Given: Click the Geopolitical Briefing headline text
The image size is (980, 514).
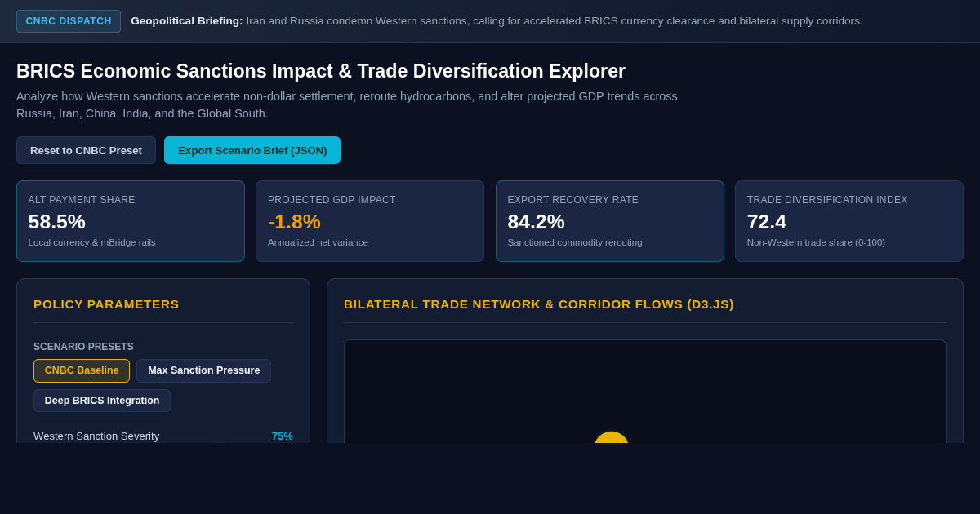Looking at the screenshot, I should [497, 21].
